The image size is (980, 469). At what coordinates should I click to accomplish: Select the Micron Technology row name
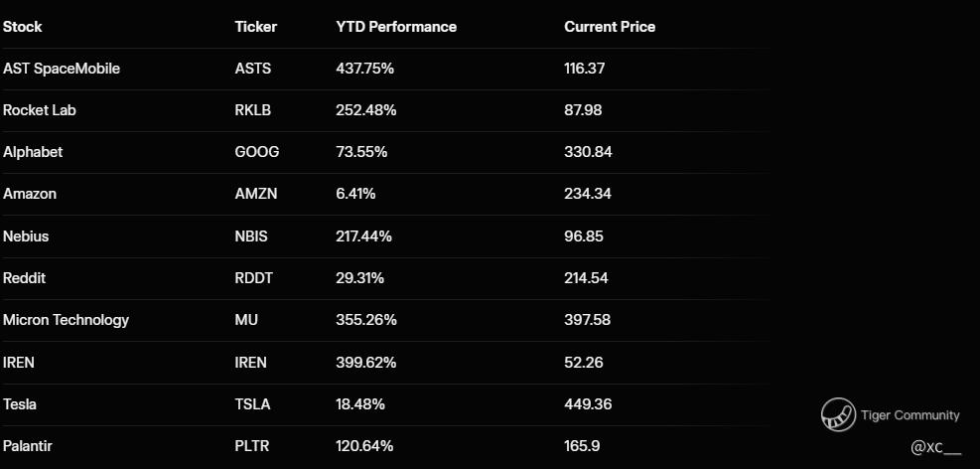(x=66, y=320)
